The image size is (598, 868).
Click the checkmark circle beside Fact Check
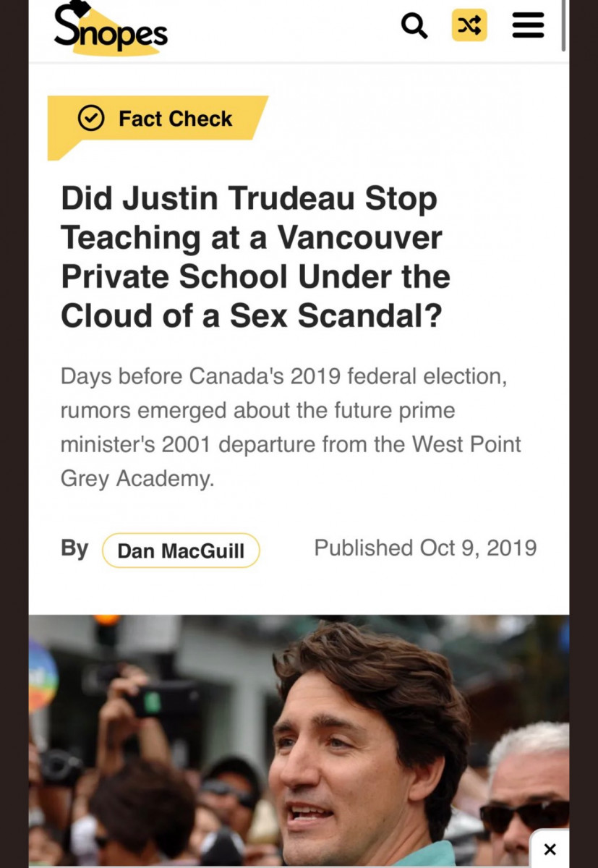pos(91,119)
